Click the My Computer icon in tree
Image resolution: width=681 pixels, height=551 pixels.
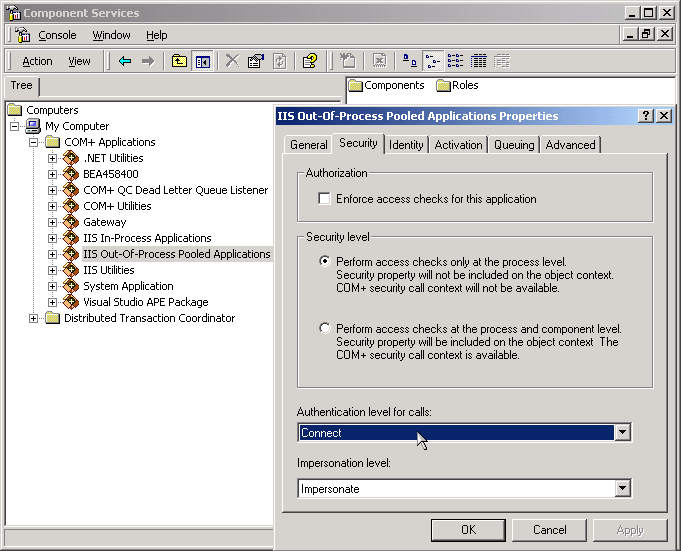coord(33,126)
